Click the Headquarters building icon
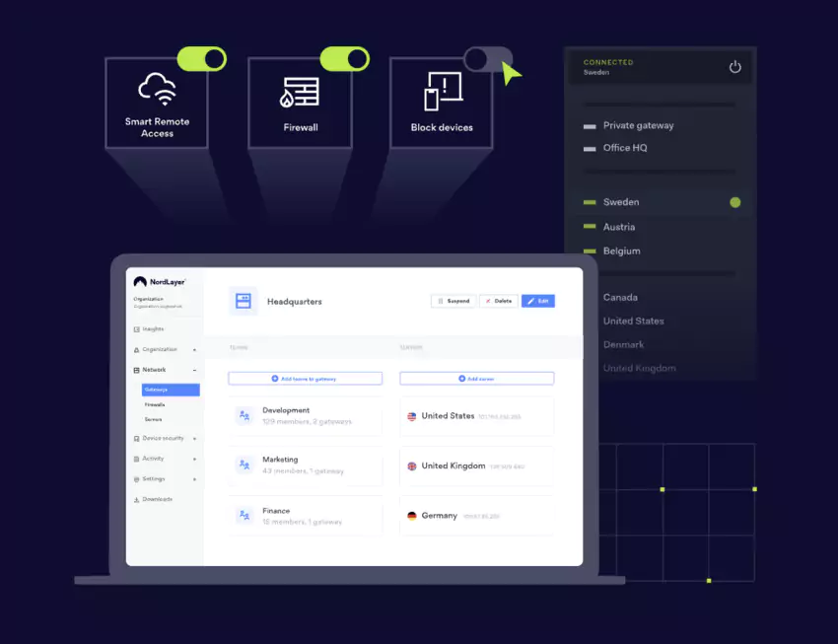This screenshot has height=644, width=838. point(244,301)
